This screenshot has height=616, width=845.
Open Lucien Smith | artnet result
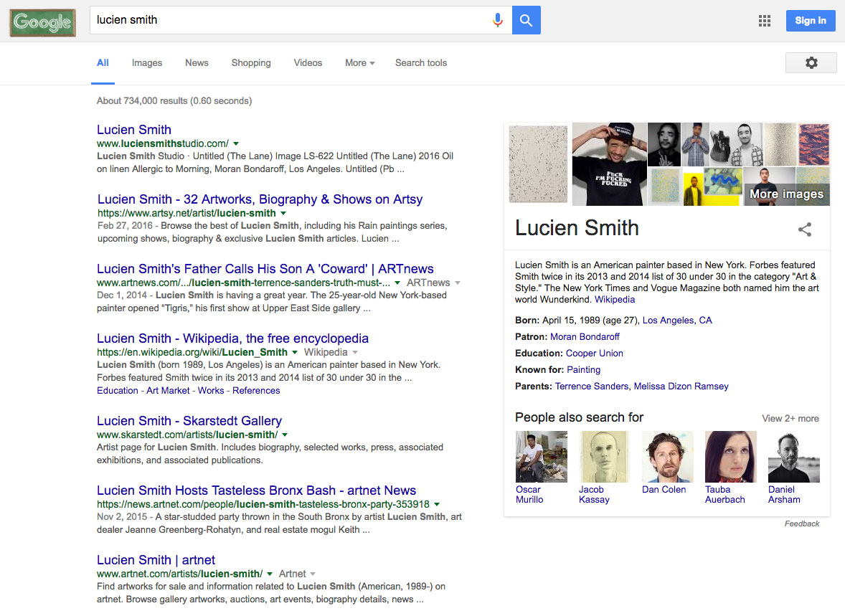click(156, 560)
